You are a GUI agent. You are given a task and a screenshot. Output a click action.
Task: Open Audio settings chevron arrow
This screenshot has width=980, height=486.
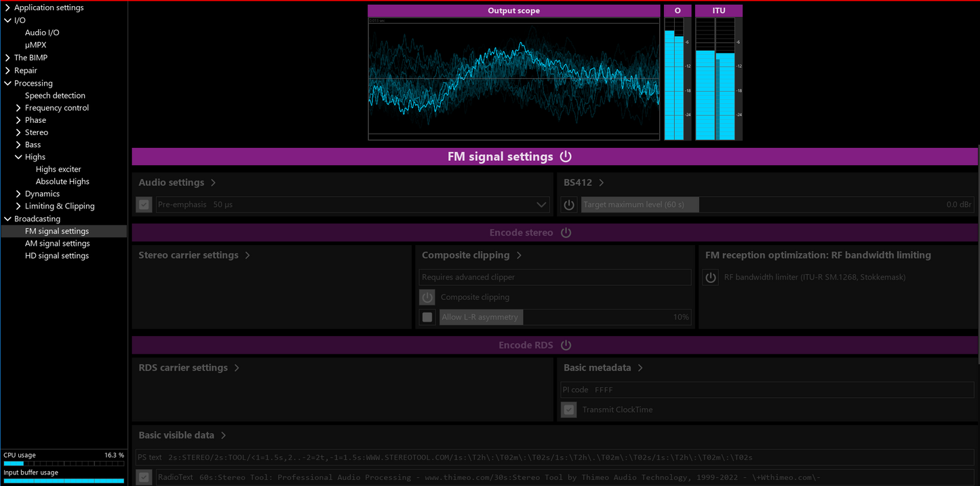214,183
